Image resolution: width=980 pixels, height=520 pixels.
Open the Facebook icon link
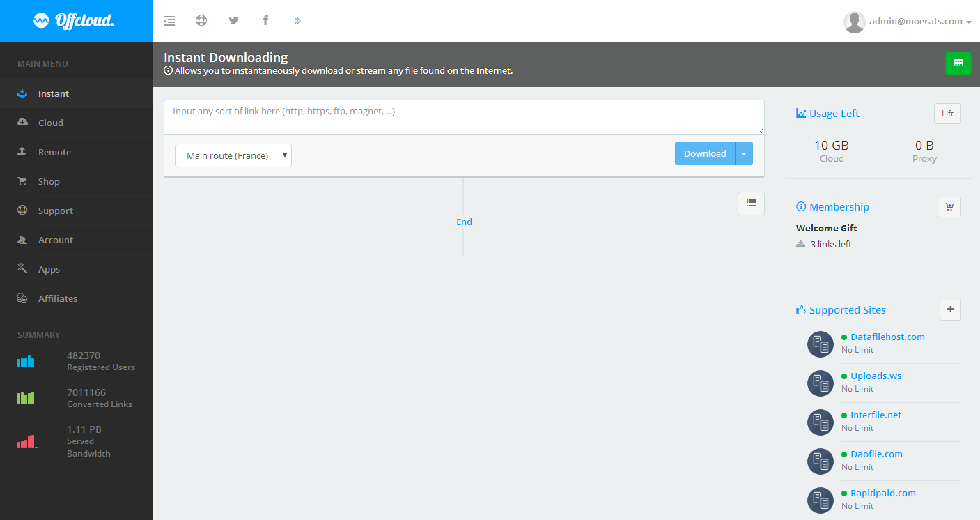(265, 20)
